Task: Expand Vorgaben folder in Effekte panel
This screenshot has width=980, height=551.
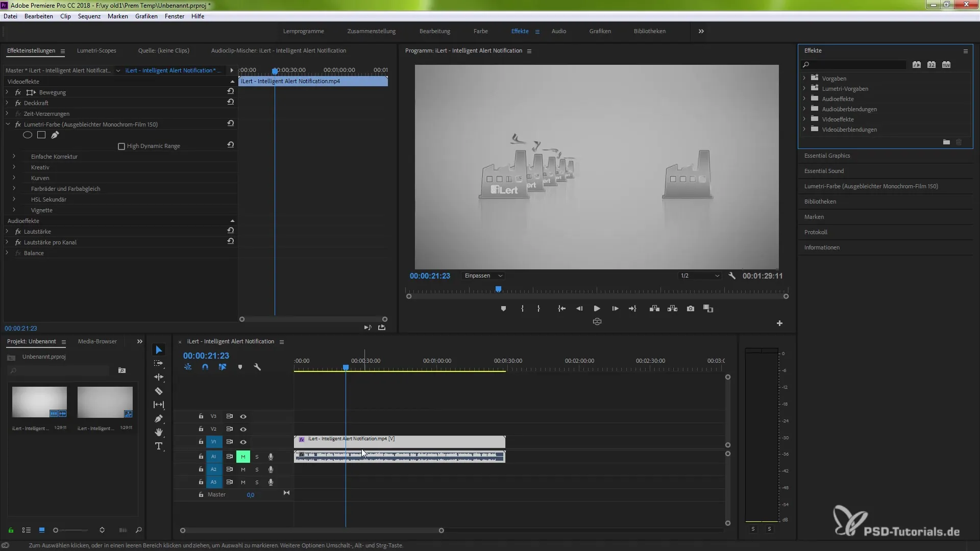Action: 804,78
